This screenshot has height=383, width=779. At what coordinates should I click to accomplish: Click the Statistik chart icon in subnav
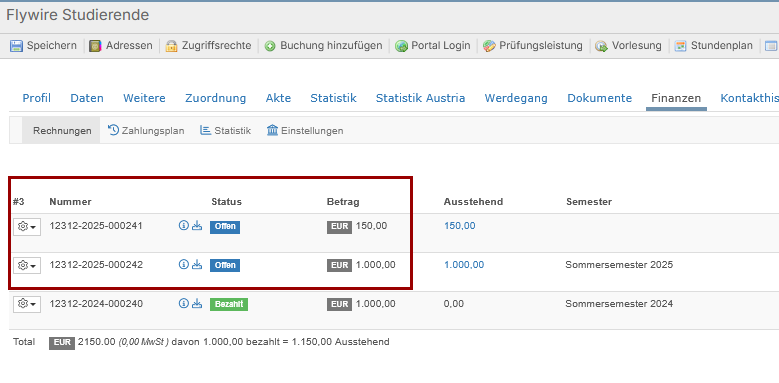tap(205, 130)
